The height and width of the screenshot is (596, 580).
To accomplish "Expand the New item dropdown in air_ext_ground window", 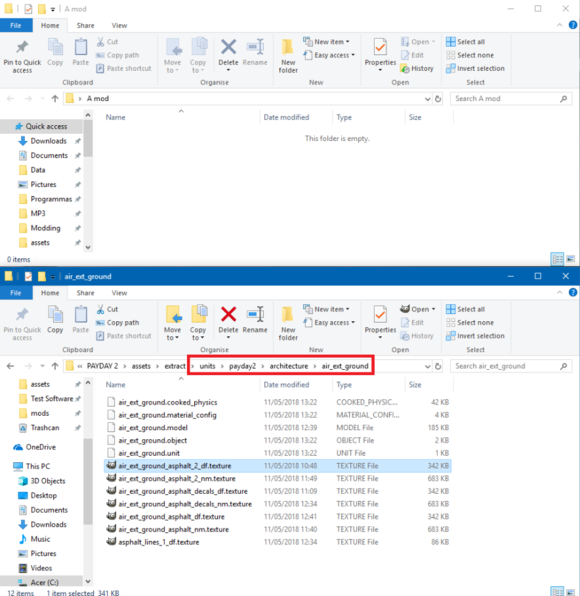I will [x=326, y=309].
